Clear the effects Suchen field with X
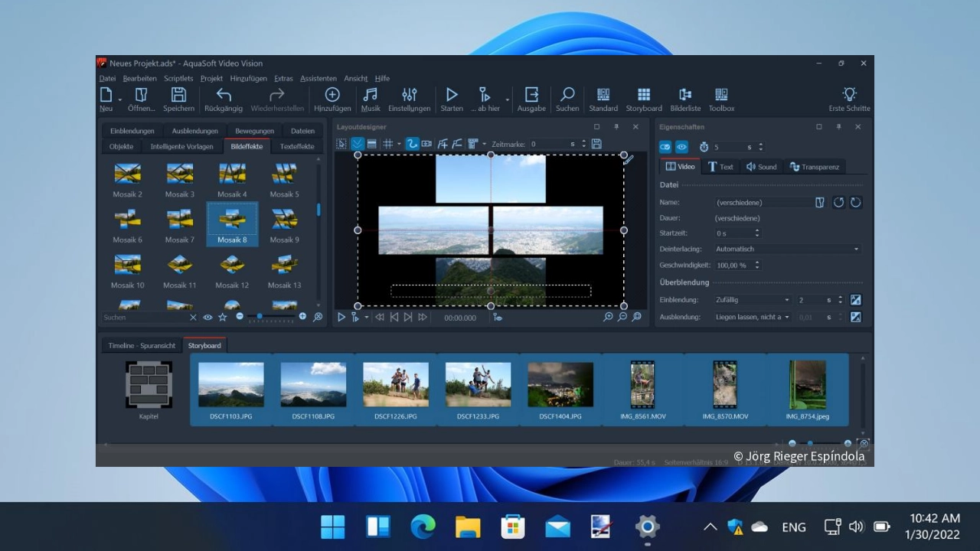Image resolution: width=980 pixels, height=551 pixels. pos(193,317)
